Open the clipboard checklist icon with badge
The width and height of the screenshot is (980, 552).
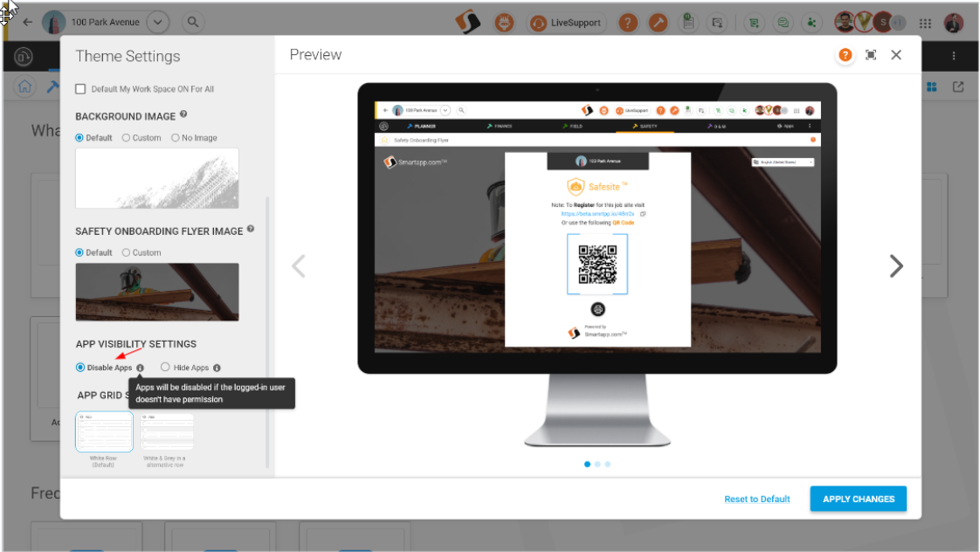[688, 22]
